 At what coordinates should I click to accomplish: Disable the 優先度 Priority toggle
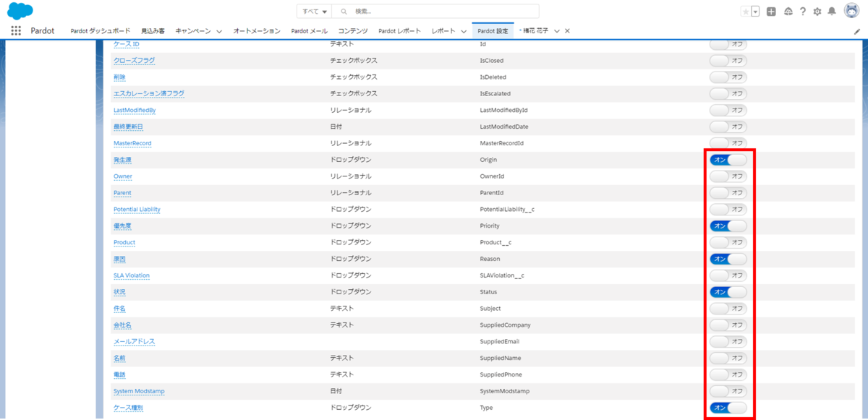tap(728, 226)
